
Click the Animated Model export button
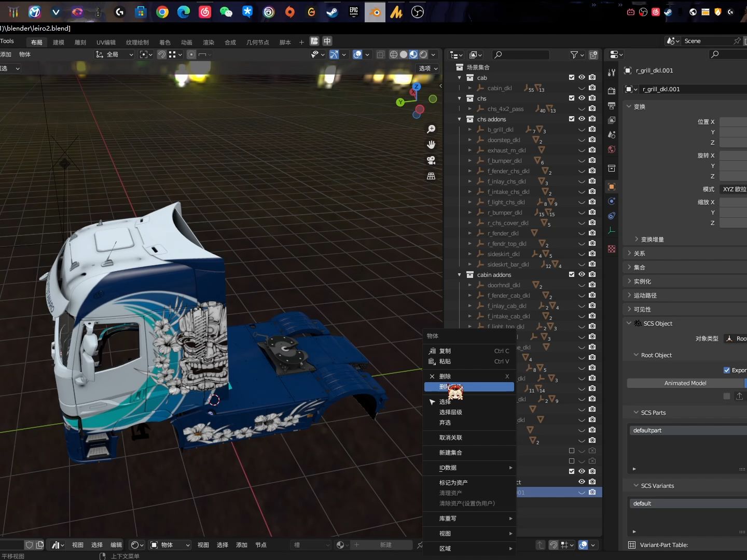[x=685, y=383]
